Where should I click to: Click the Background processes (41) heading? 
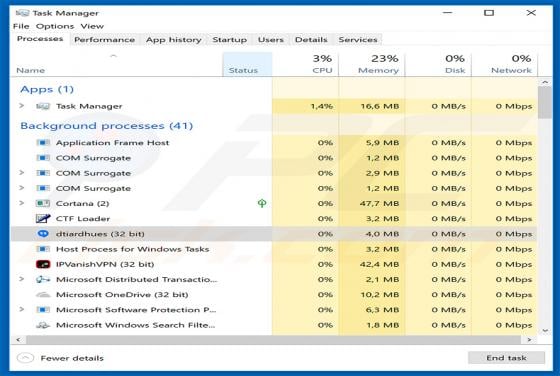click(106, 126)
